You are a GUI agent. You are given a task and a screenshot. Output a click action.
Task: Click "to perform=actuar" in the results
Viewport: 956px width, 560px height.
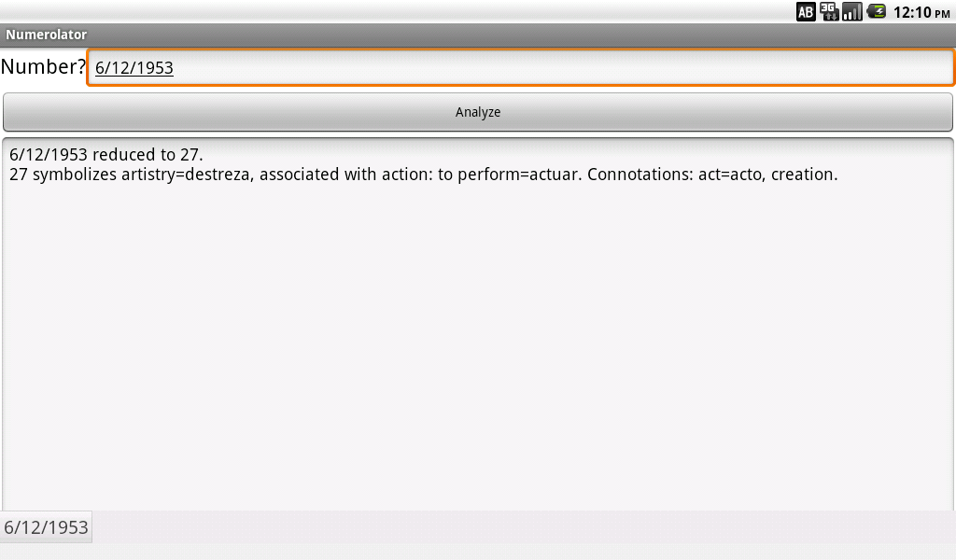[509, 175]
